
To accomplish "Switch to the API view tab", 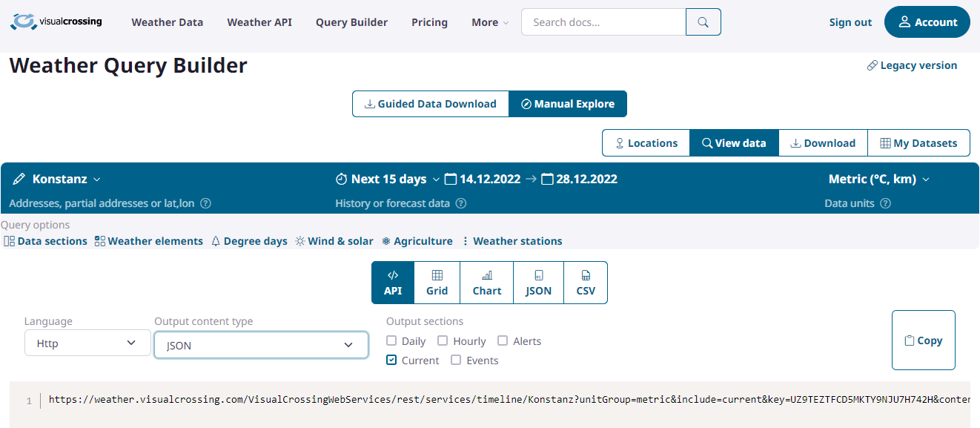I will [x=393, y=283].
